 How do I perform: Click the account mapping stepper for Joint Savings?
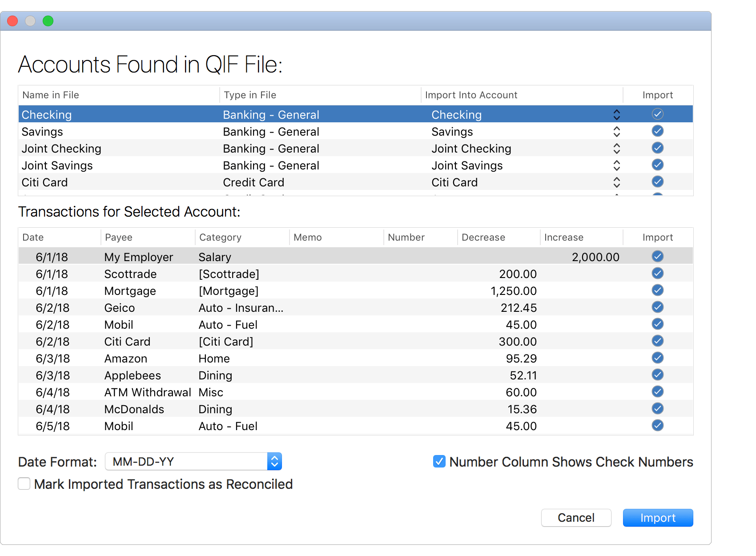click(x=617, y=165)
